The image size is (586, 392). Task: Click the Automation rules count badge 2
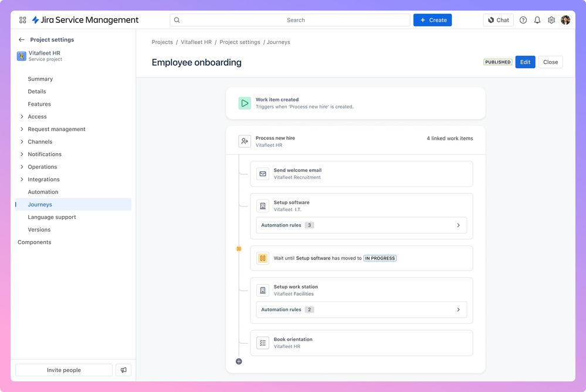click(x=309, y=310)
